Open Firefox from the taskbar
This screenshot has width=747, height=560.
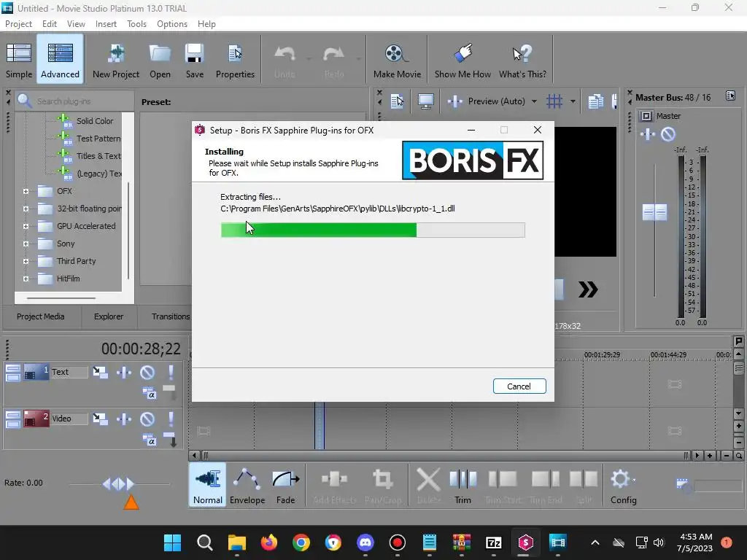[x=269, y=542]
